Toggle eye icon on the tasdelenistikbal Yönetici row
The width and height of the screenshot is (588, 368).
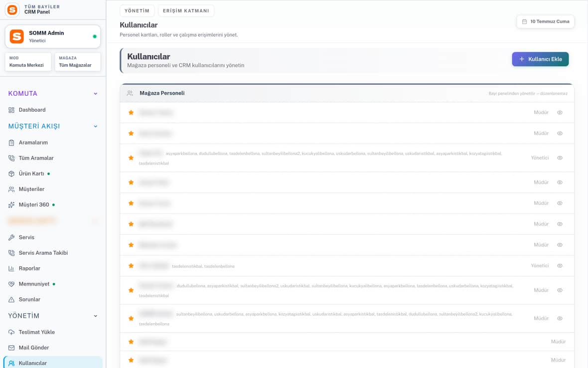(560, 266)
